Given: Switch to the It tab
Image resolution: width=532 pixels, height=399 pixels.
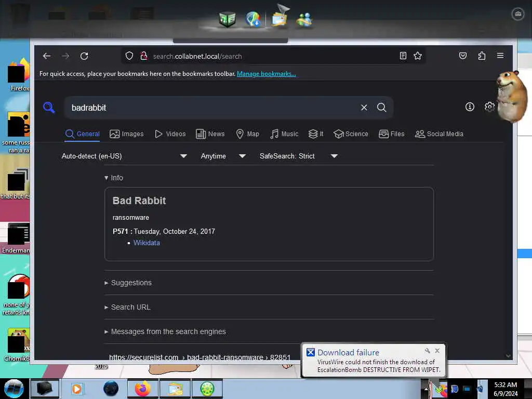Looking at the screenshot, I should pyautogui.click(x=316, y=134).
